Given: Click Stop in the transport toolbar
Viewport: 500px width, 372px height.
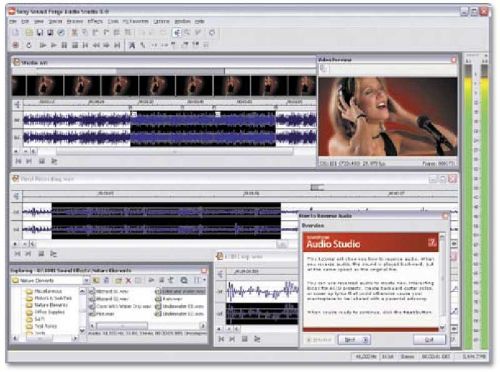Looking at the screenshot, I should click(75, 45).
